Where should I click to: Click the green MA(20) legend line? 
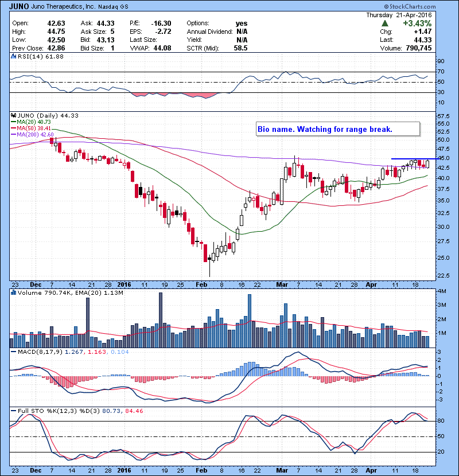13,122
